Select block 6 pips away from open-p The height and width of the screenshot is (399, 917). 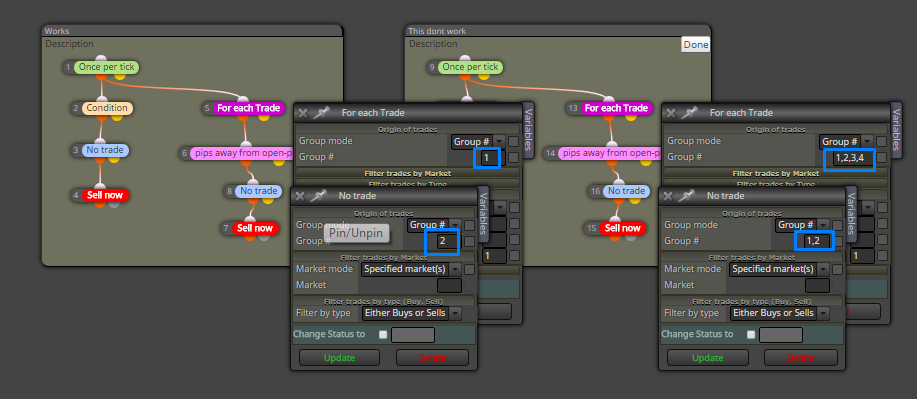point(242,153)
